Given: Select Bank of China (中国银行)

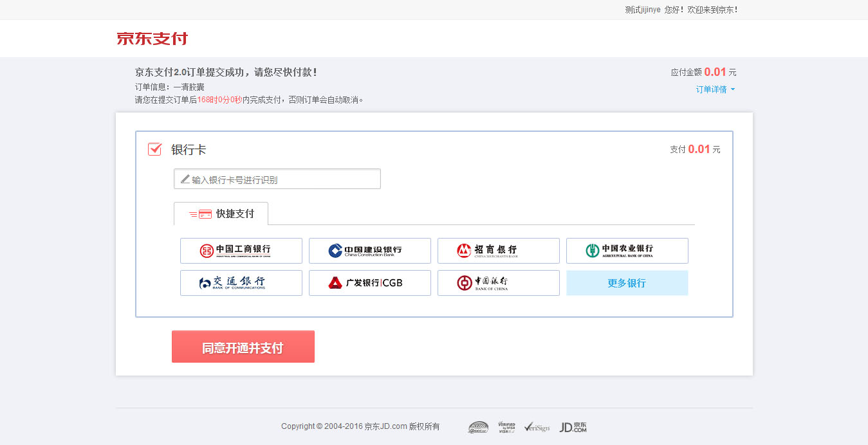Looking at the screenshot, I should [499, 283].
